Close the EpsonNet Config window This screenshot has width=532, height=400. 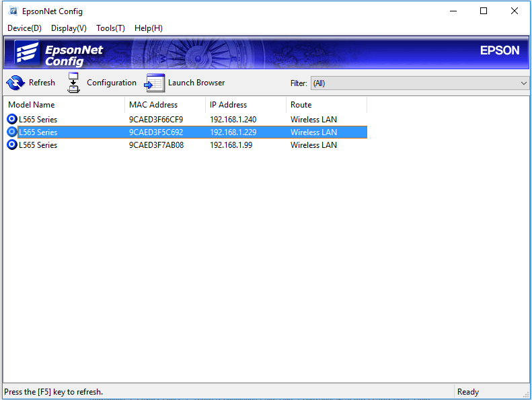[x=515, y=11]
